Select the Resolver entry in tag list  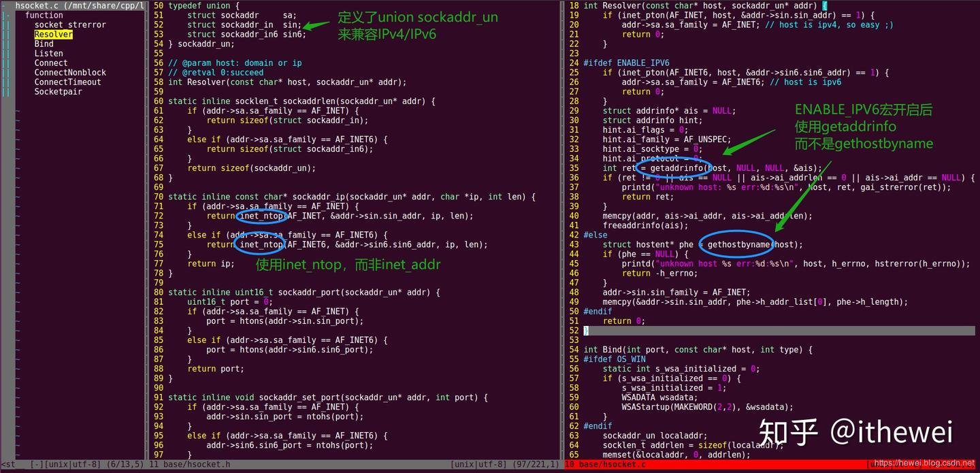(53, 34)
